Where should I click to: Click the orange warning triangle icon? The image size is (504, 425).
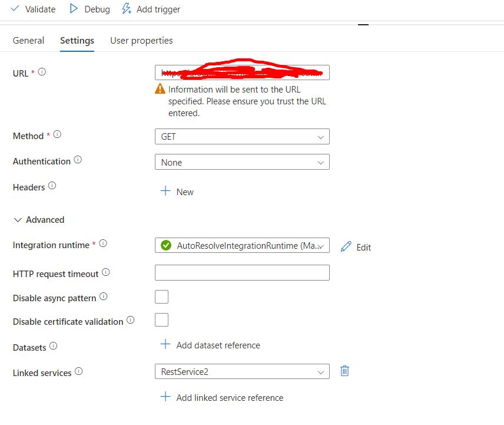[160, 89]
